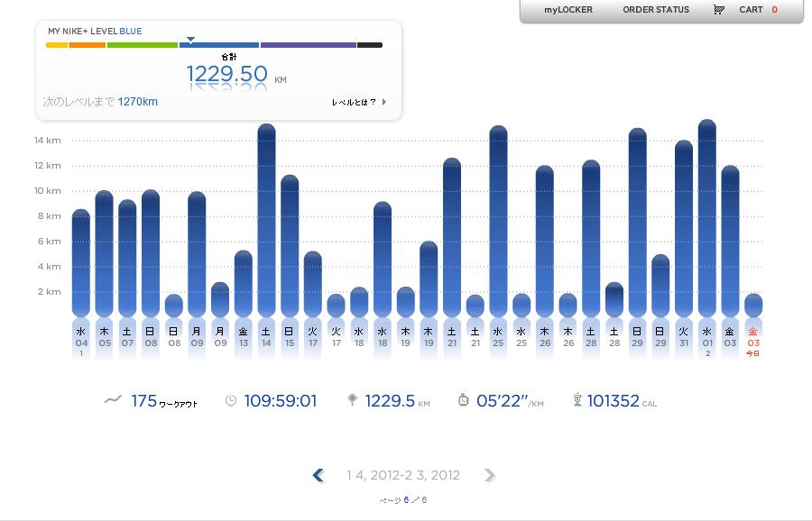Viewport: 812px width, 521px height.
Task: Click the red 金 03 今日 date label
Action: [x=753, y=342]
